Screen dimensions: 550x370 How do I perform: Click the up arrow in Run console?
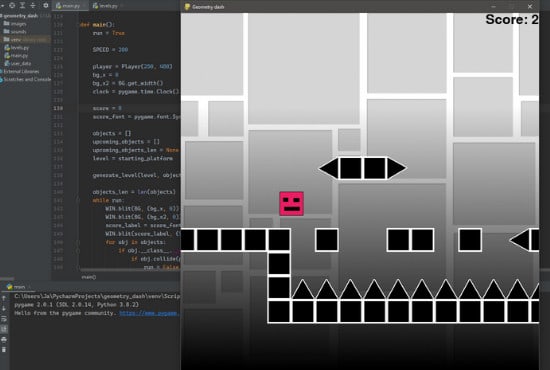click(4, 298)
